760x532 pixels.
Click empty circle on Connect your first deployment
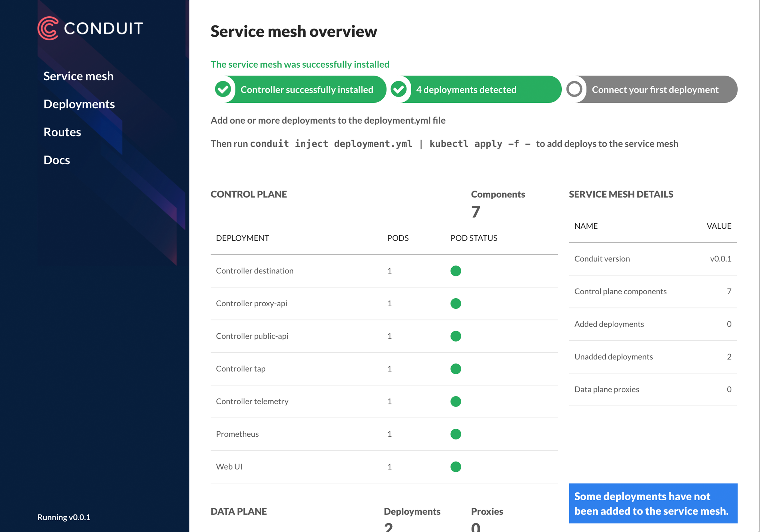(x=574, y=89)
